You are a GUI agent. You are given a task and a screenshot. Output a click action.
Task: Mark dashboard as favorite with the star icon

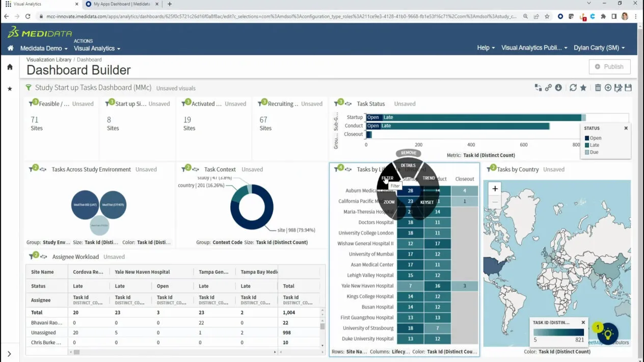[583, 87]
